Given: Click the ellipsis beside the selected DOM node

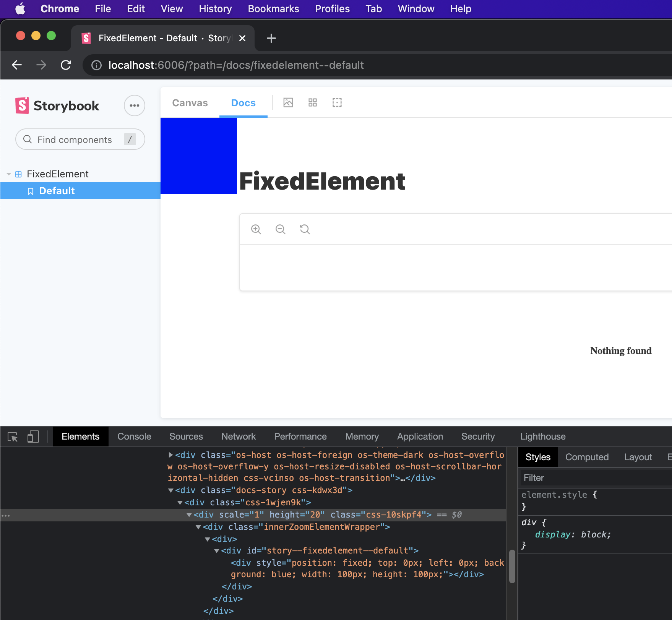Looking at the screenshot, I should pyautogui.click(x=5, y=515).
